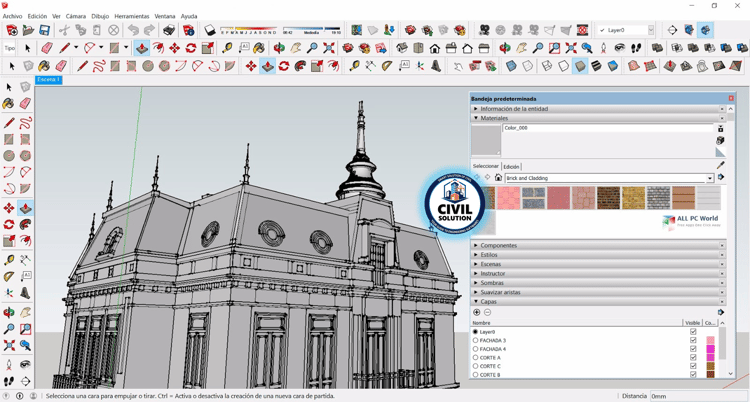This screenshot has height=402, width=750.
Task: Set CORTE A as the active layer
Action: 475,357
